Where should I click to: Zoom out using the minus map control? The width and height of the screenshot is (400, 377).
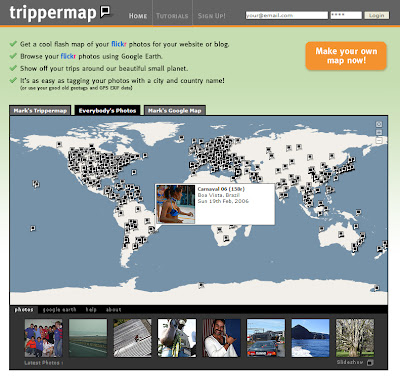[379, 140]
